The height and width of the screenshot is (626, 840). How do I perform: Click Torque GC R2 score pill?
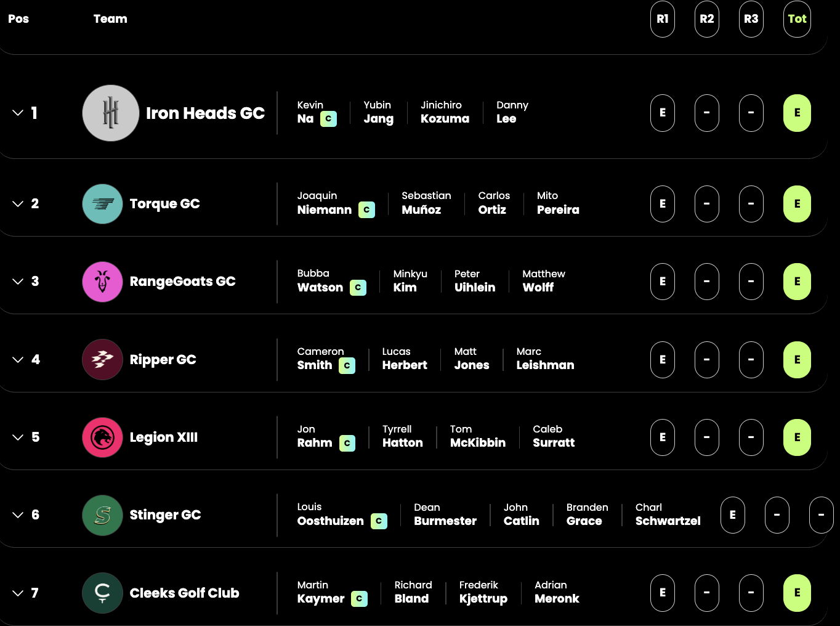[707, 204]
